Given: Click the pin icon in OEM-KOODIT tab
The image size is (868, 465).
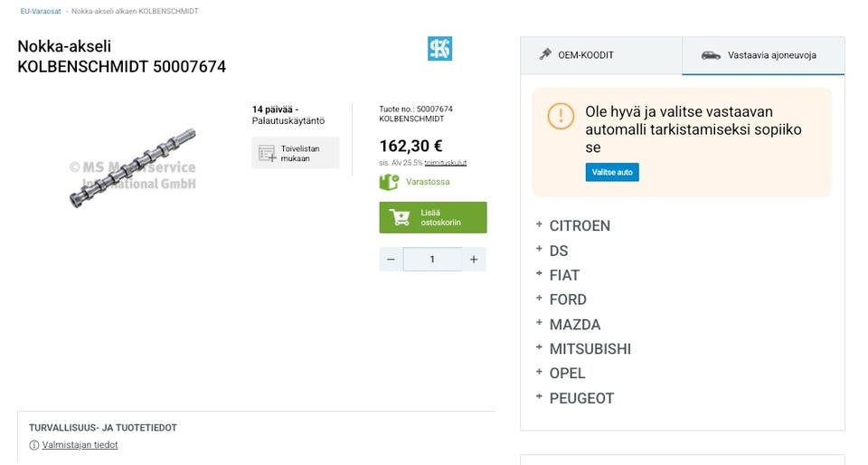Looking at the screenshot, I should tap(545, 54).
